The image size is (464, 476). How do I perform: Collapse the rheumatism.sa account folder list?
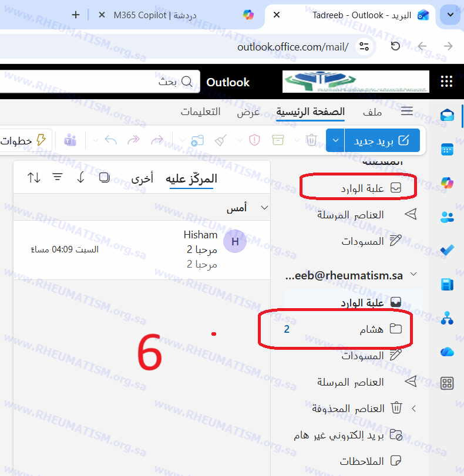(414, 275)
